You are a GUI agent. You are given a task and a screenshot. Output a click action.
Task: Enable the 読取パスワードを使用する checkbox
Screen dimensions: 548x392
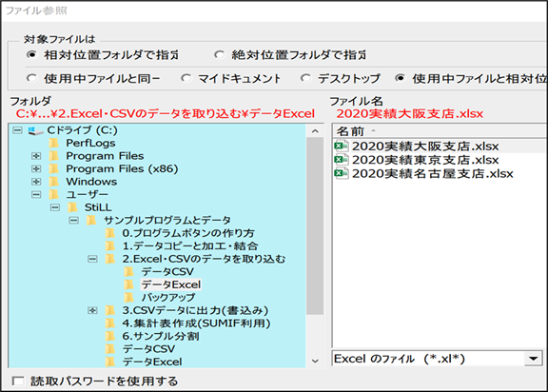18,381
